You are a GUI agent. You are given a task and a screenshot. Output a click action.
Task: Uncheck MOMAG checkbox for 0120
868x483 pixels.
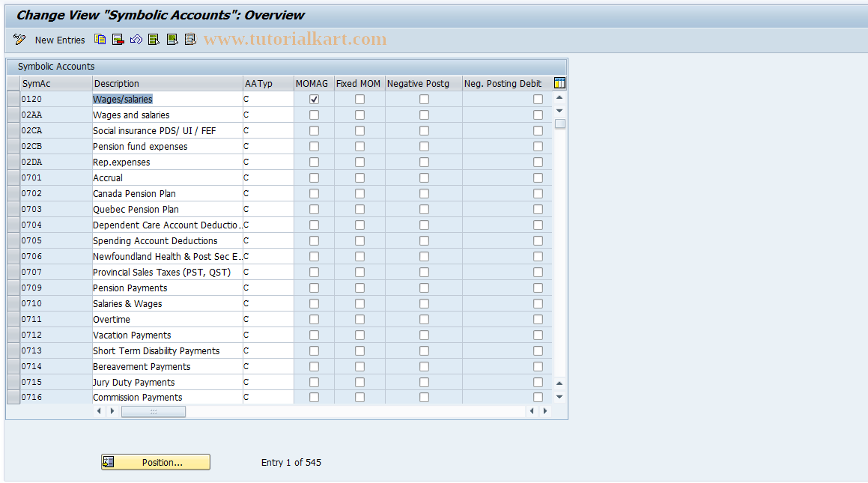[x=314, y=99]
